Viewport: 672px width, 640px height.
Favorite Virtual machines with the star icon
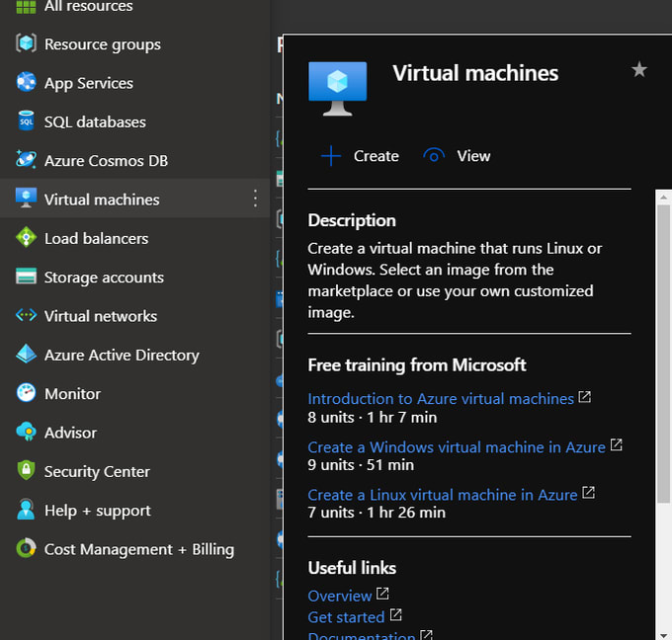point(639,69)
